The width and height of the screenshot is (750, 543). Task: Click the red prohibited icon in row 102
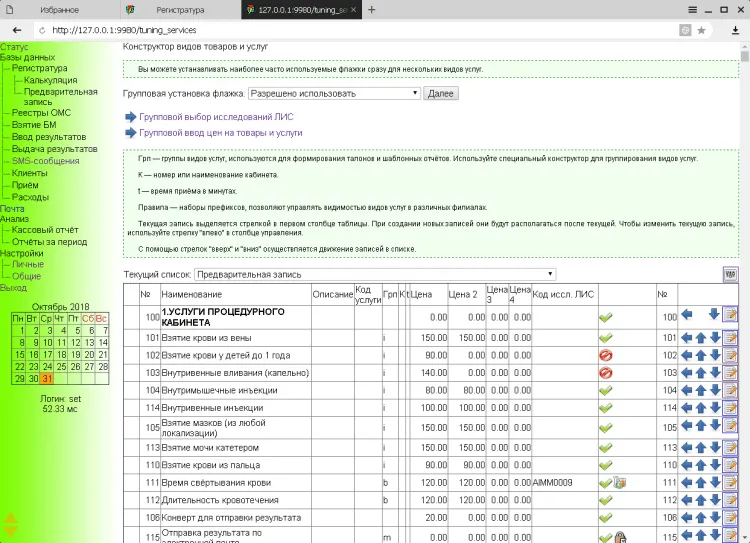tap(606, 355)
